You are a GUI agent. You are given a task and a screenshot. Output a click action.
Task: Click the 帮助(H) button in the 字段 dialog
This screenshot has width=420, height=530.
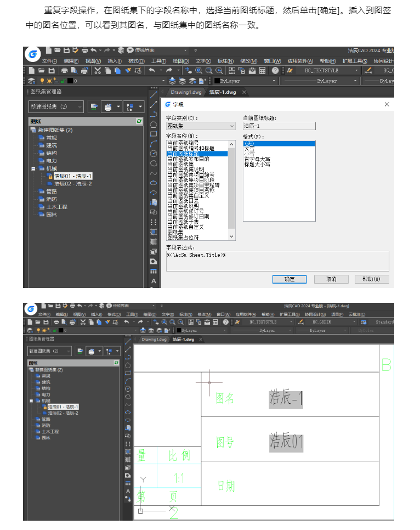(372, 279)
